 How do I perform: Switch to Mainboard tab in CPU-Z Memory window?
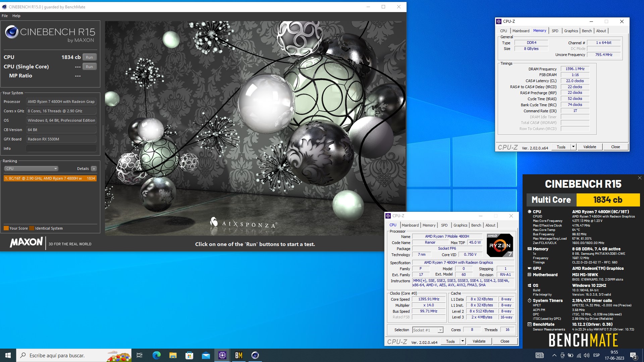pos(521,31)
